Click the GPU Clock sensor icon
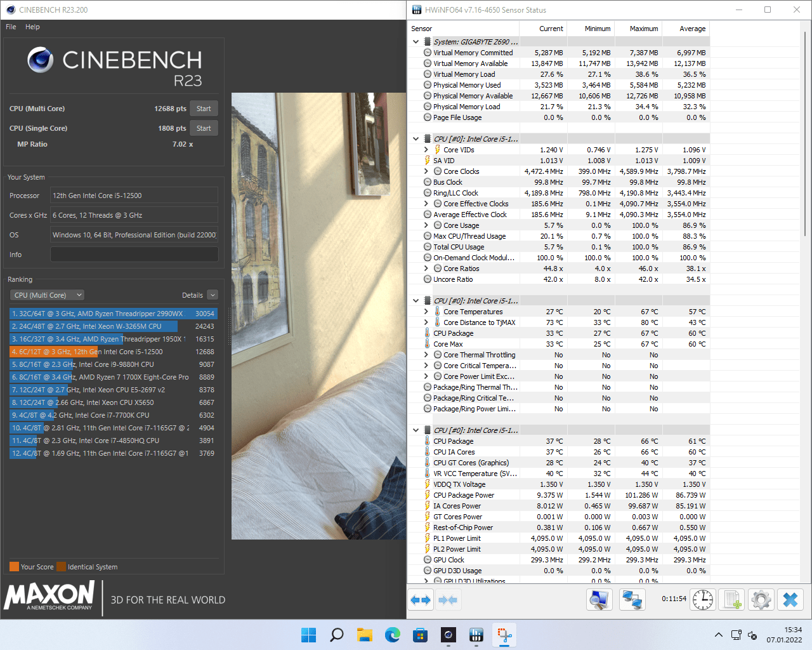Image resolution: width=812 pixels, height=650 pixels. coord(428,560)
